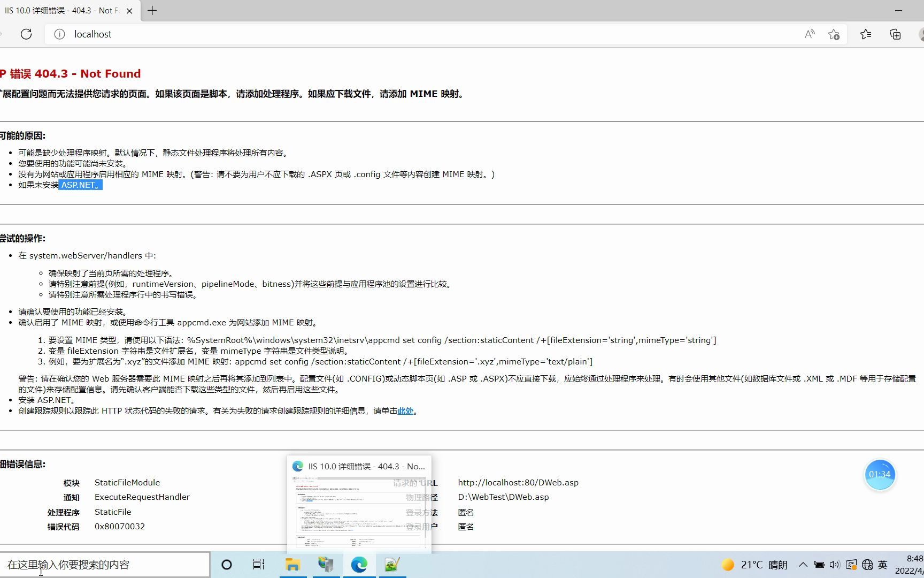Open Cortana circle on the taskbar
The height and width of the screenshot is (578, 924).
227,565
